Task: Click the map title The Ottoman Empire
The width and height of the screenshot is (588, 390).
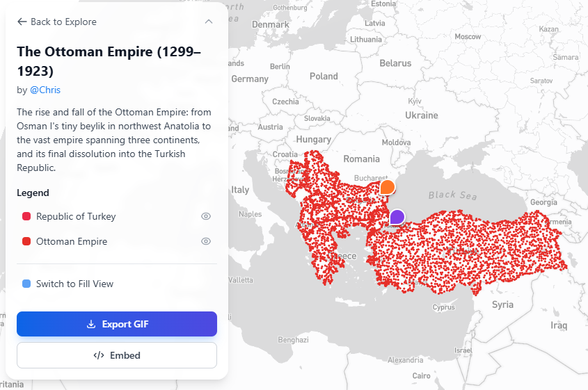Action: pos(109,61)
